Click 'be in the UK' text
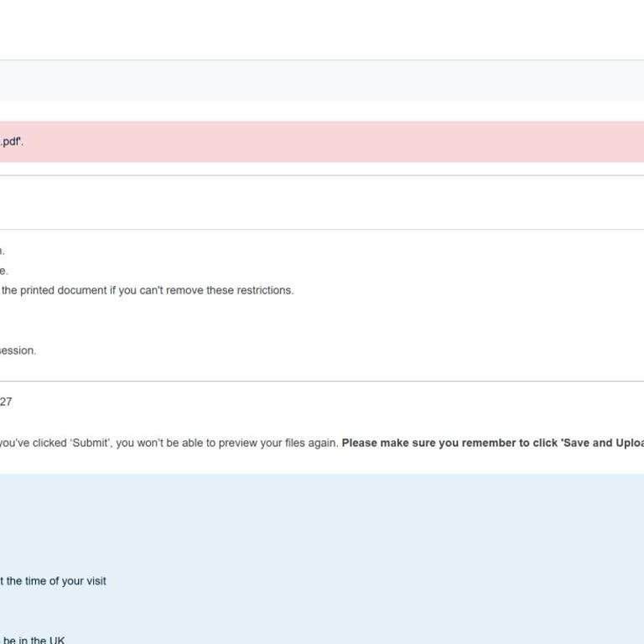644x644 pixels. click(x=33, y=640)
